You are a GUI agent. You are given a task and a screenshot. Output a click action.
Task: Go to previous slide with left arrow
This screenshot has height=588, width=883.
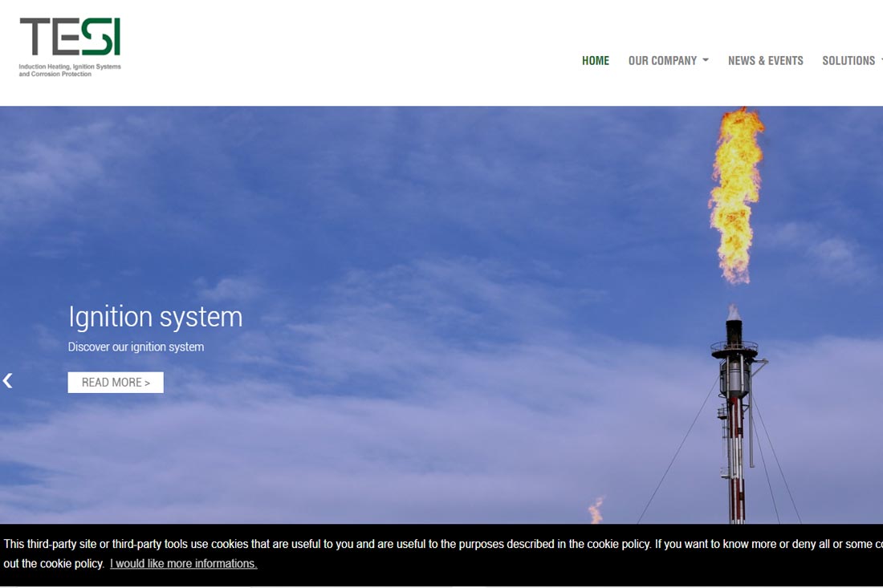[8, 381]
